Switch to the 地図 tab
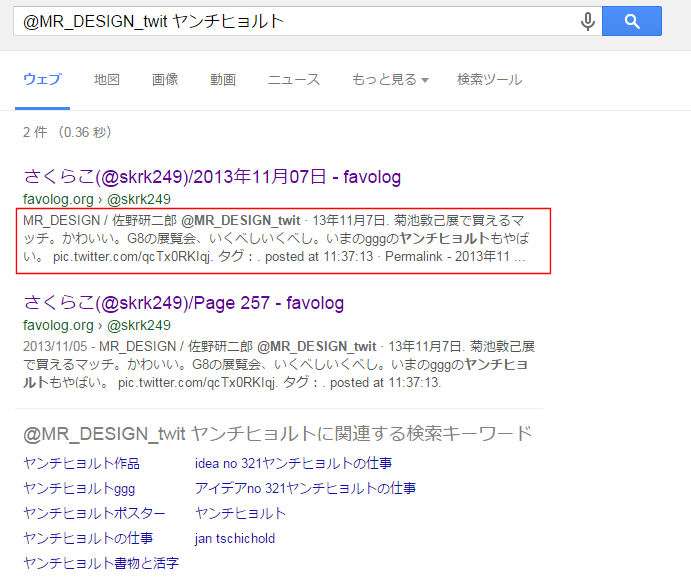 (107, 80)
